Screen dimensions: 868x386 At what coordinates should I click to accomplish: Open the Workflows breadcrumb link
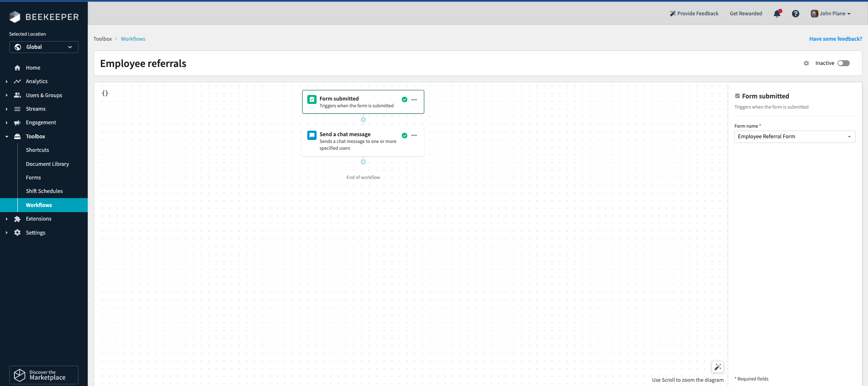coord(133,39)
